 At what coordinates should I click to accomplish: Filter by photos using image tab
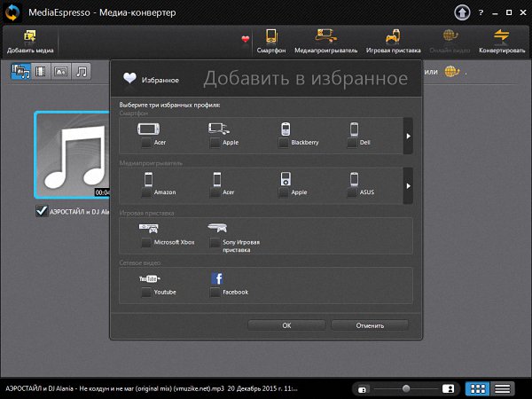(x=60, y=72)
